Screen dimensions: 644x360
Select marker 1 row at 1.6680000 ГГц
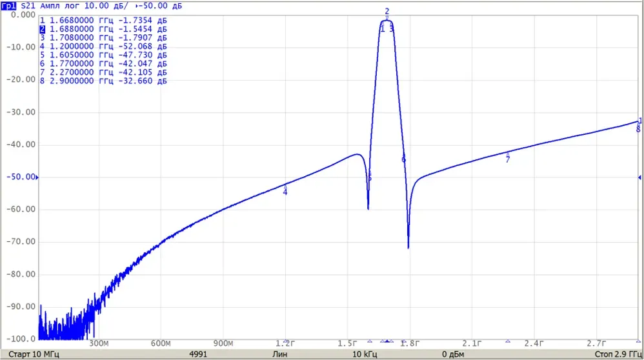pyautogui.click(x=103, y=20)
